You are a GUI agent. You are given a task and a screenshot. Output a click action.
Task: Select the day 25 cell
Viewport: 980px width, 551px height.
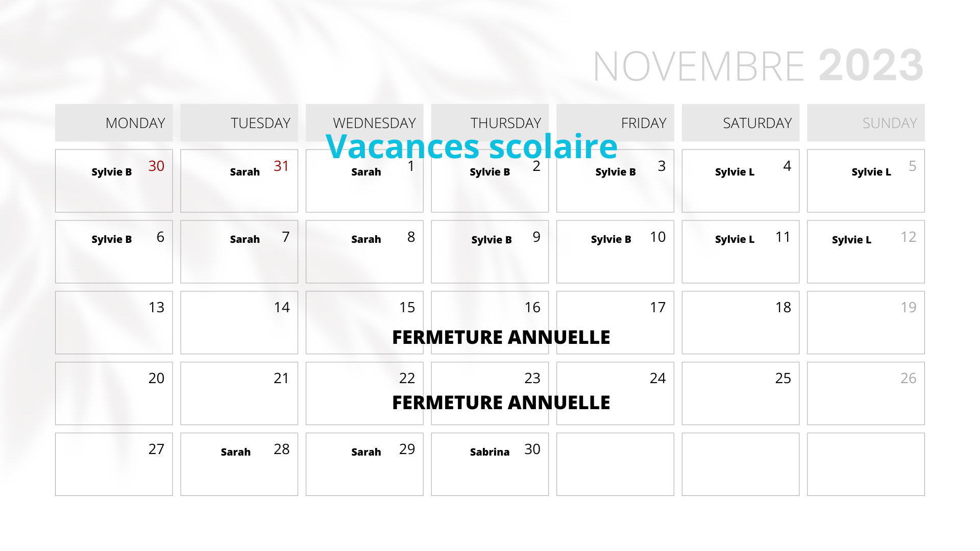pos(741,393)
